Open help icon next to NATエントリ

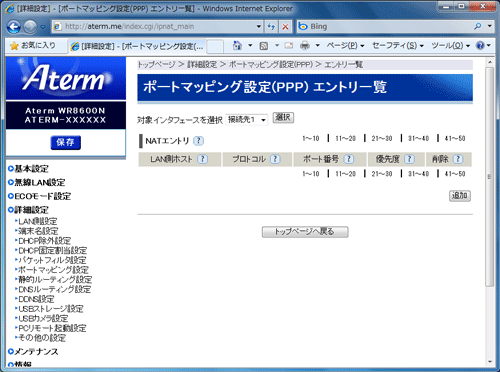[198, 141]
